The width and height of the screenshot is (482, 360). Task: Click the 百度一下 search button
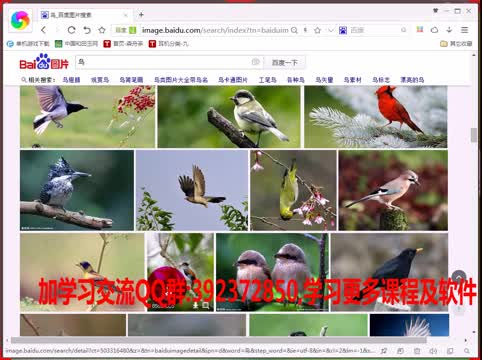pos(284,62)
